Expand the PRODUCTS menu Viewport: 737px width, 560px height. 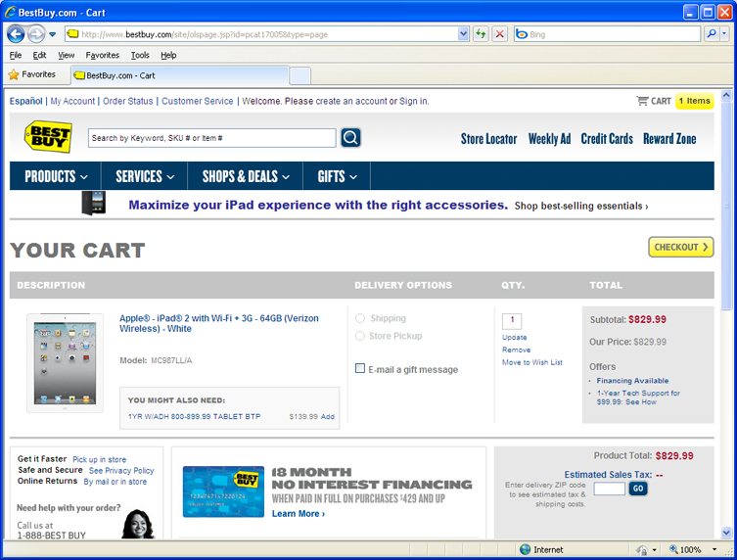coord(56,176)
